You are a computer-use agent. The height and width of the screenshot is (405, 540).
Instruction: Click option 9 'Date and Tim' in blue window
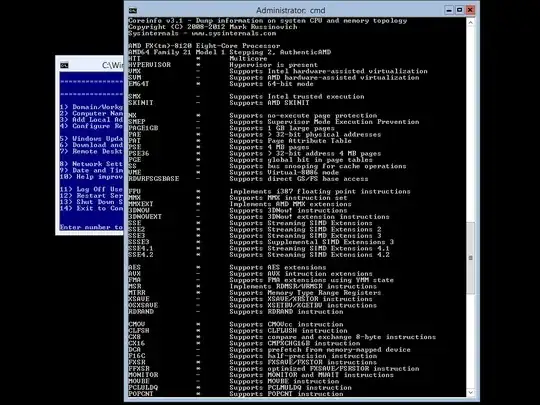pos(91,170)
